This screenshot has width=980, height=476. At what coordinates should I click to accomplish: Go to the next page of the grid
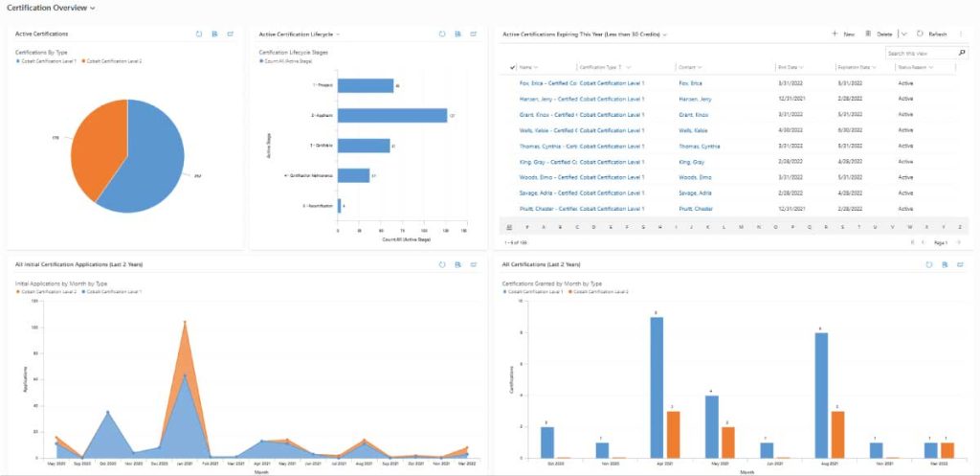(x=960, y=242)
